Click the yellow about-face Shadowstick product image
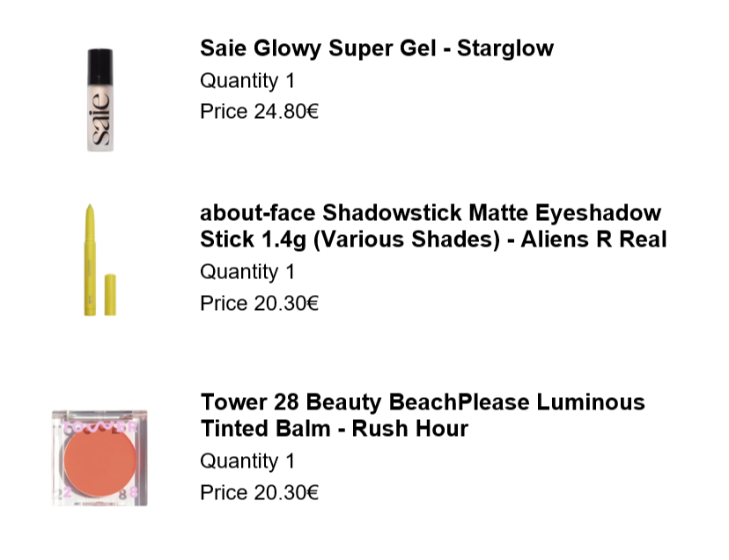The width and height of the screenshot is (729, 560). point(99,260)
